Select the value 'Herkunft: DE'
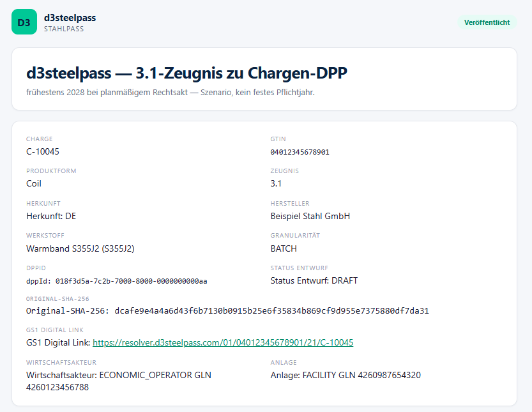Screen dimensions: 532x412 pos(51,216)
